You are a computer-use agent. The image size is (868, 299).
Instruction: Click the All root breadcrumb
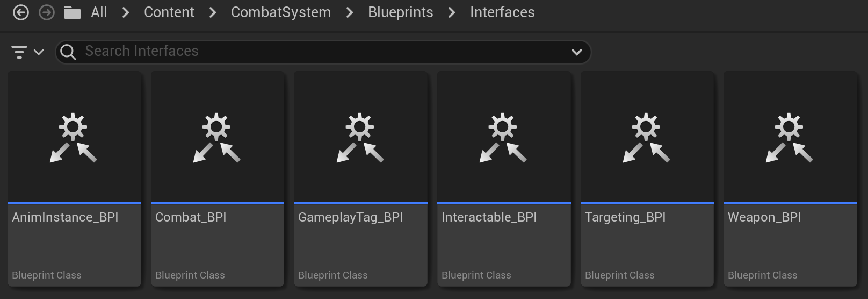(x=99, y=12)
